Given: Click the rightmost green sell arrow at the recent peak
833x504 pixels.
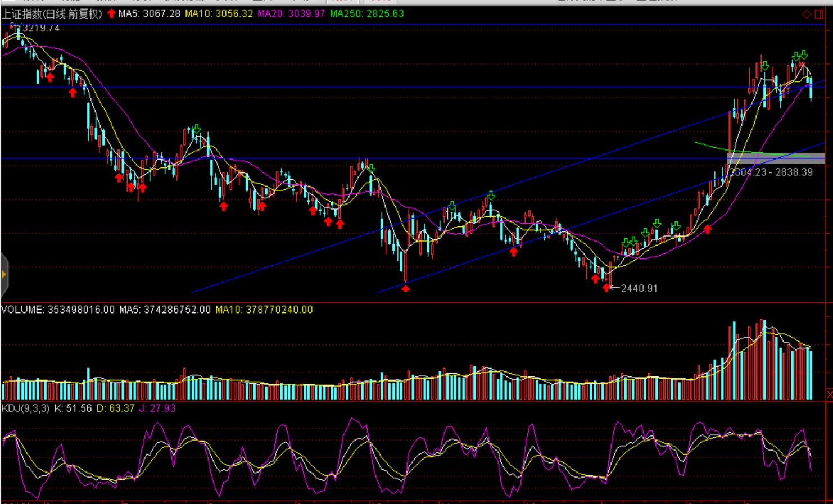Looking at the screenshot, I should (804, 55).
